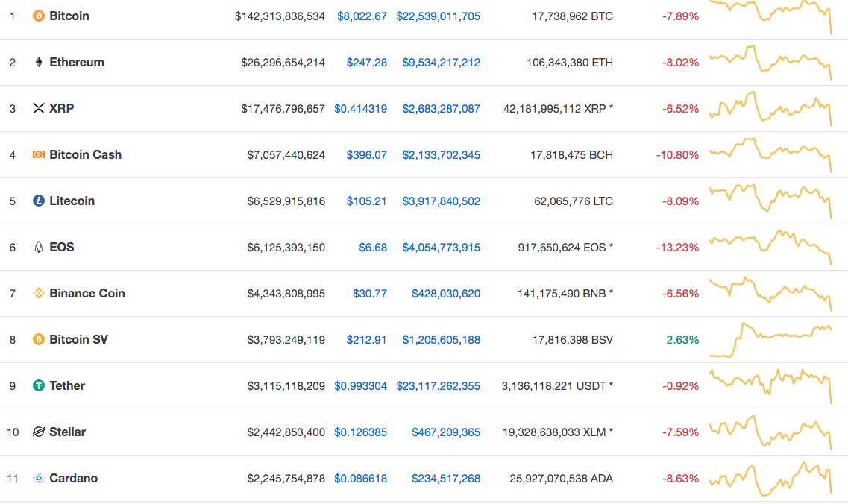Click the XRP logo icon
Viewport: 848px width, 504px height.
(39, 108)
